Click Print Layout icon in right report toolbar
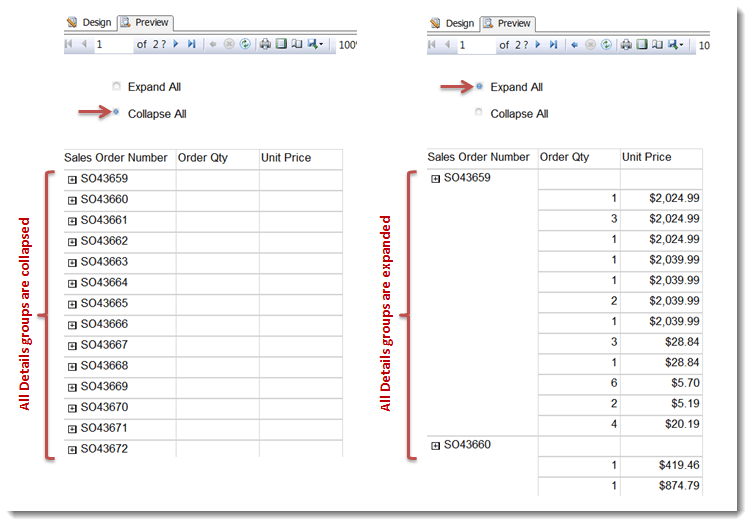 [x=644, y=45]
